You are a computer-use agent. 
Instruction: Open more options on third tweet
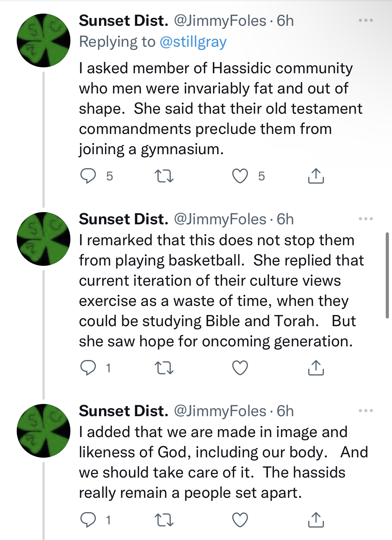coord(366,411)
